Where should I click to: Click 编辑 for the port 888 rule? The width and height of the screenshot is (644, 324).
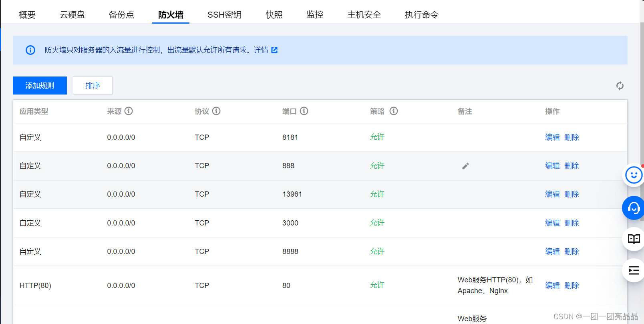point(552,166)
